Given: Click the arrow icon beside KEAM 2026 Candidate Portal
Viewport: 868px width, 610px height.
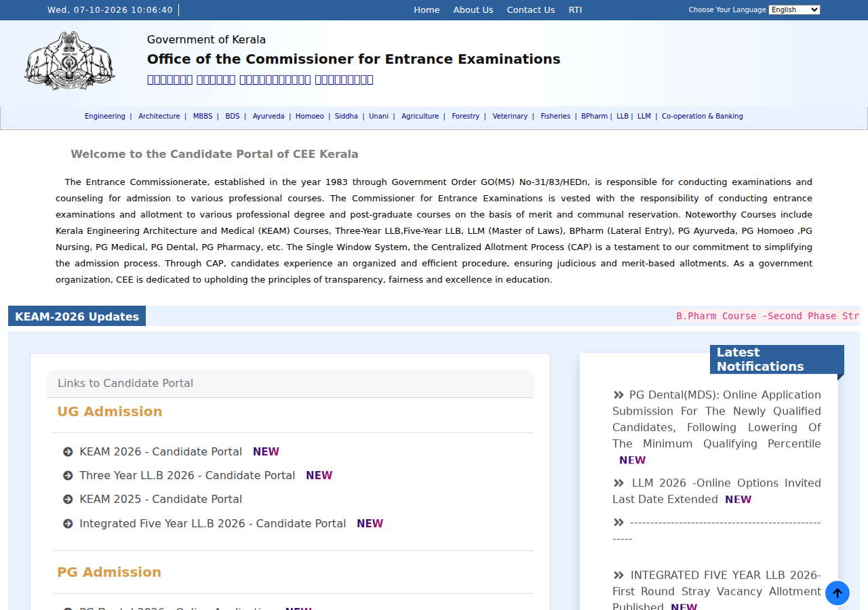Looking at the screenshot, I should (68, 452).
